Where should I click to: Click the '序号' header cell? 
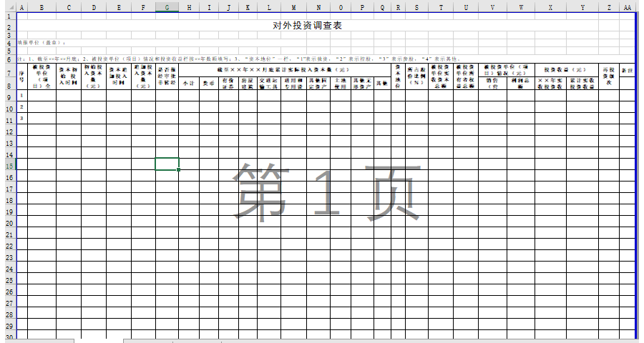[x=21, y=76]
